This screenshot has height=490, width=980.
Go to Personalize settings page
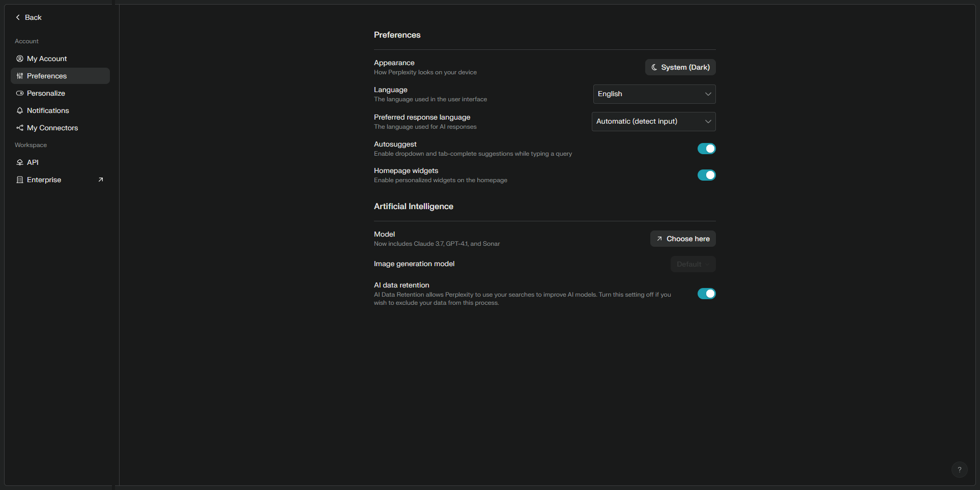pyautogui.click(x=46, y=93)
